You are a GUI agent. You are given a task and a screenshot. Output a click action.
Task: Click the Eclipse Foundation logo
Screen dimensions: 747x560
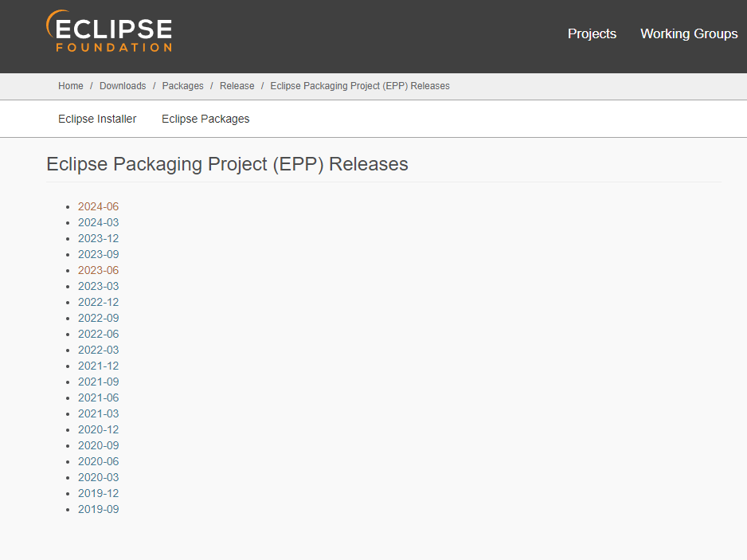point(109,31)
